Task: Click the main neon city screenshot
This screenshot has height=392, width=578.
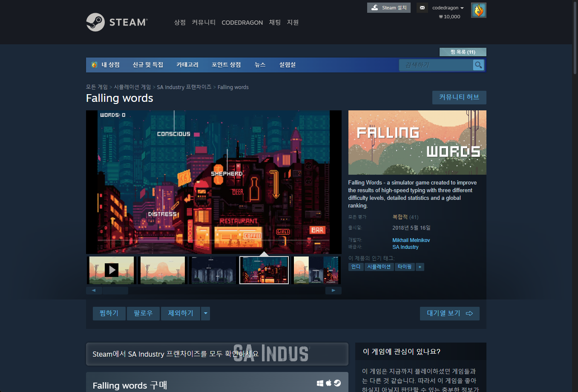Action: pos(214,182)
